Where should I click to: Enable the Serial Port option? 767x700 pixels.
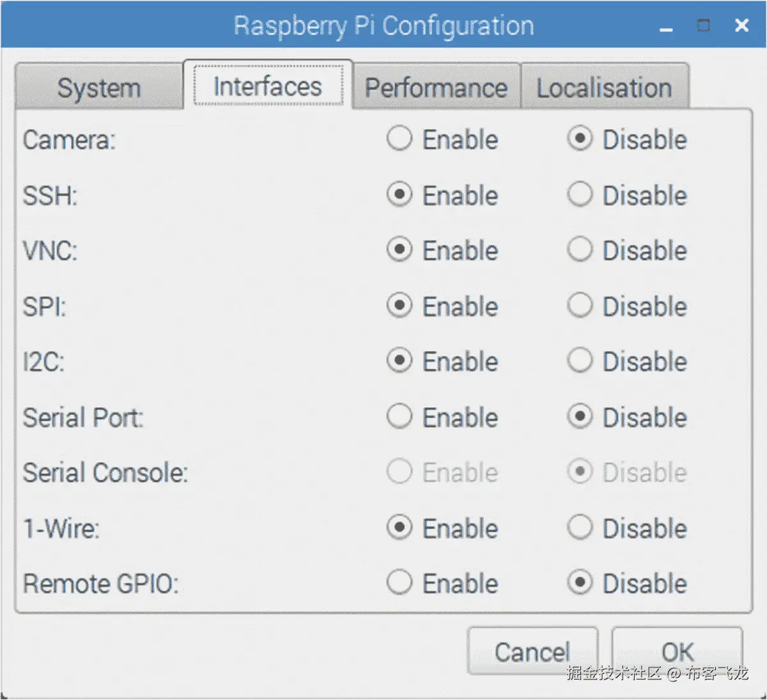click(x=399, y=417)
